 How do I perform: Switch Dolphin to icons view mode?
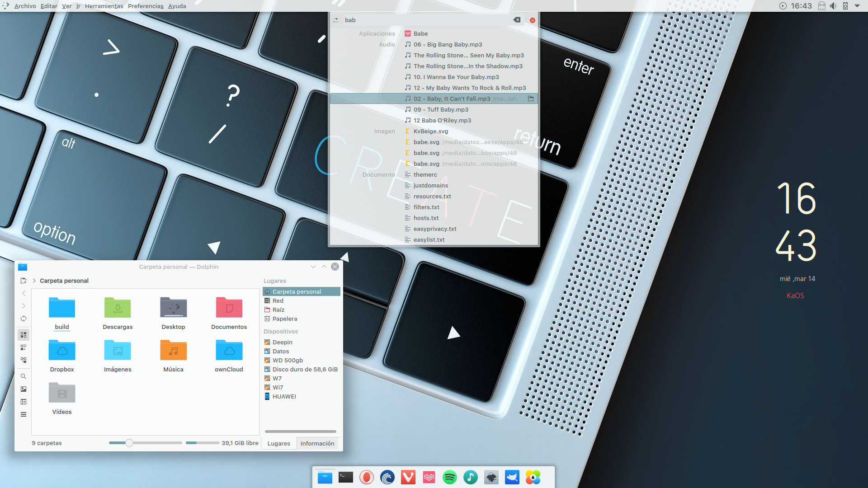point(24,335)
